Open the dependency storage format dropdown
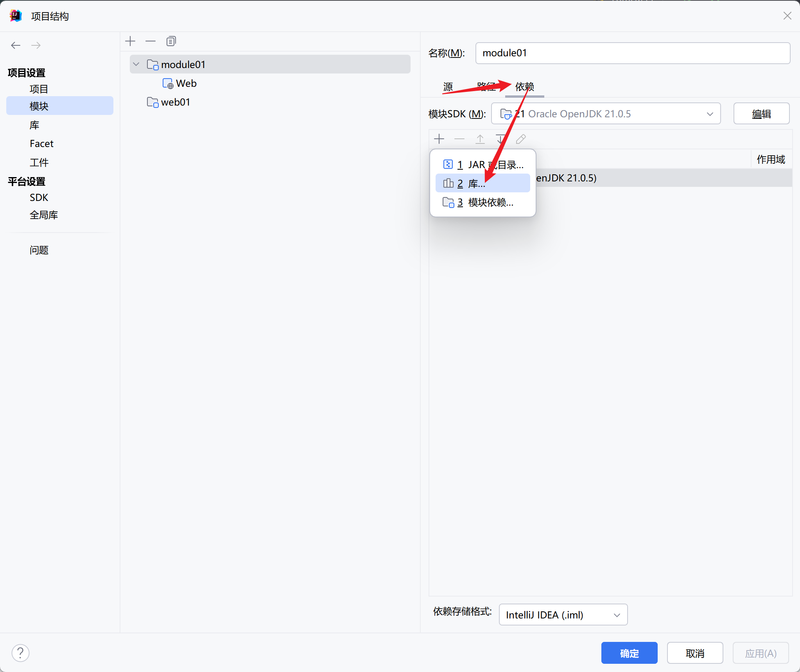The width and height of the screenshot is (800, 672). tap(563, 615)
